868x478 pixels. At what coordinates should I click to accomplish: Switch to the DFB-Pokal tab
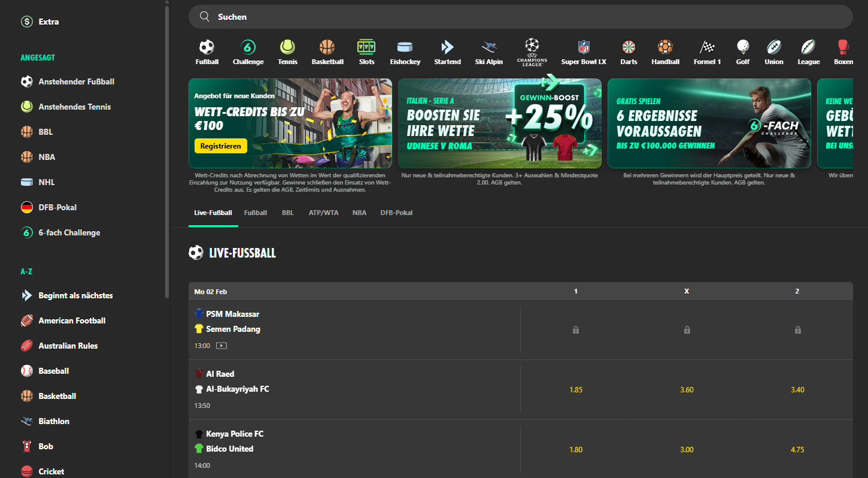pos(396,213)
